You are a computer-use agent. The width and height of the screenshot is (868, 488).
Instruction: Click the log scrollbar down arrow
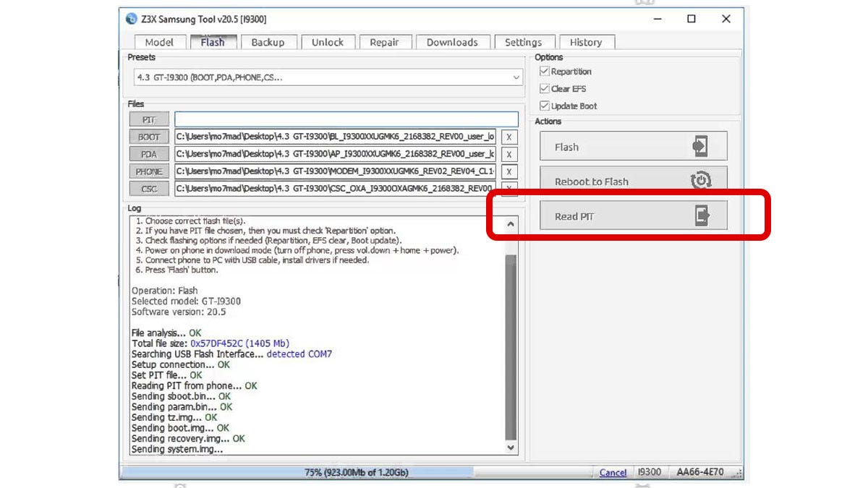[511, 448]
